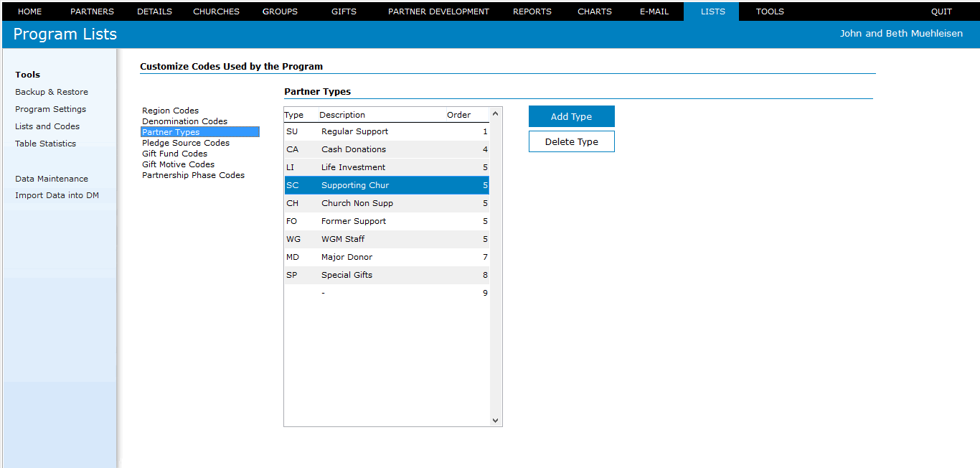Click QUIT in the top bar
The image size is (980, 468).
tap(941, 11)
